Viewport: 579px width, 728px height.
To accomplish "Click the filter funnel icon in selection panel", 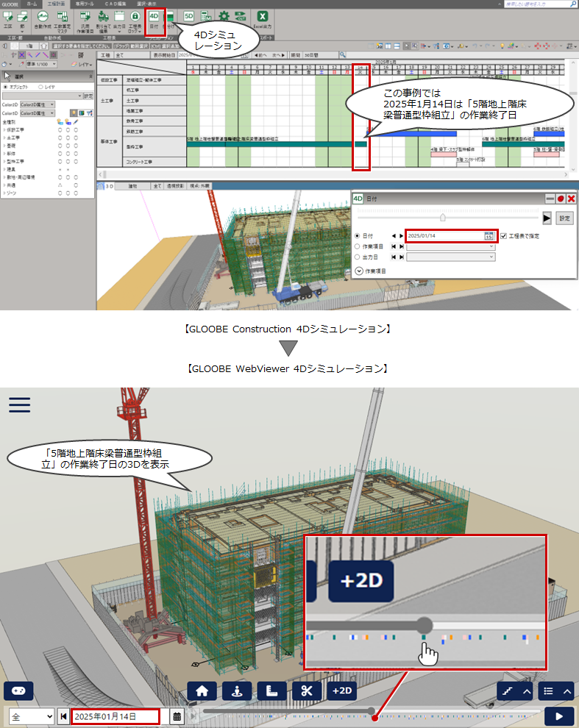I will click(x=89, y=113).
